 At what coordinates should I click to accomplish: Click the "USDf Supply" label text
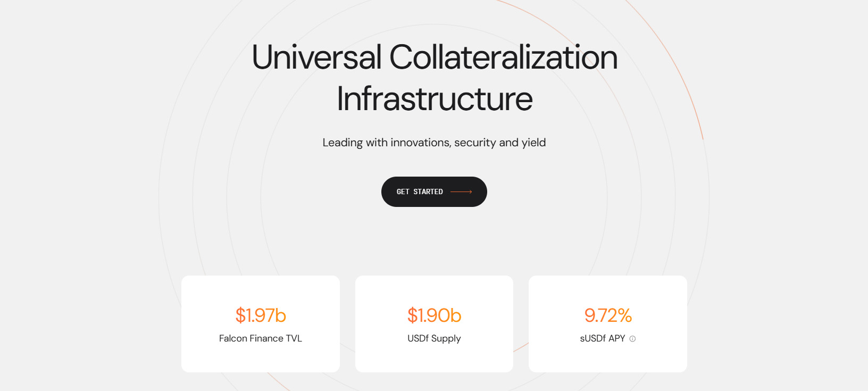(434, 338)
